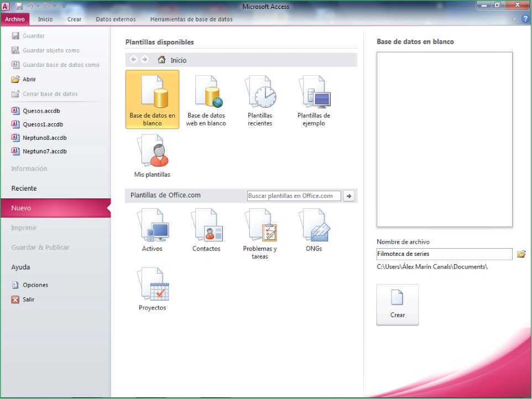The width and height of the screenshot is (532, 399).
Task: Open Problemas y tareas templates
Action: [x=260, y=234]
